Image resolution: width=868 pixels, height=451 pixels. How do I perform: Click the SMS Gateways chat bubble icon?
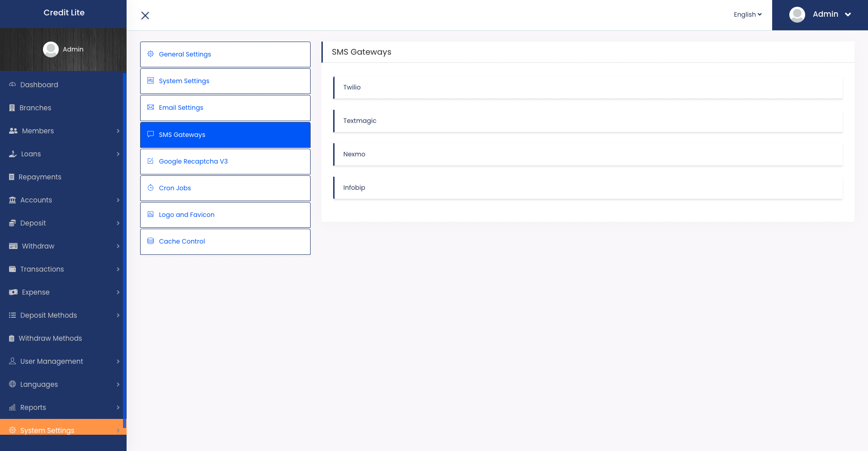[x=151, y=134]
